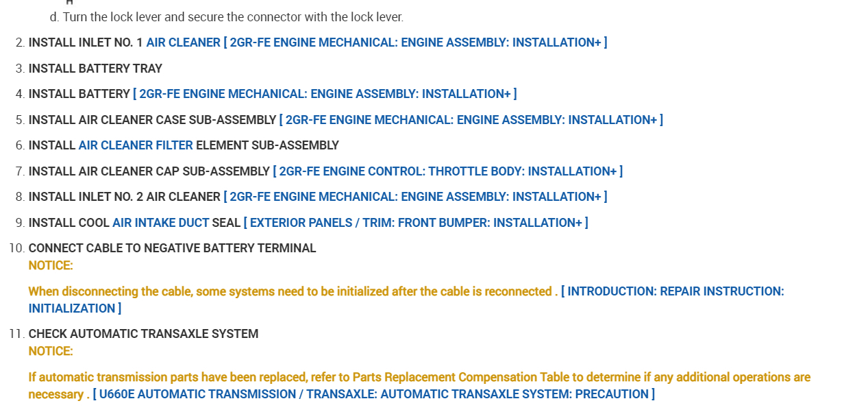Screen dimensions: 868x412
Task: Click CONNECT CABLE TO NEGATIVE BATTERY TERMINAL heading
Action: [172, 248]
